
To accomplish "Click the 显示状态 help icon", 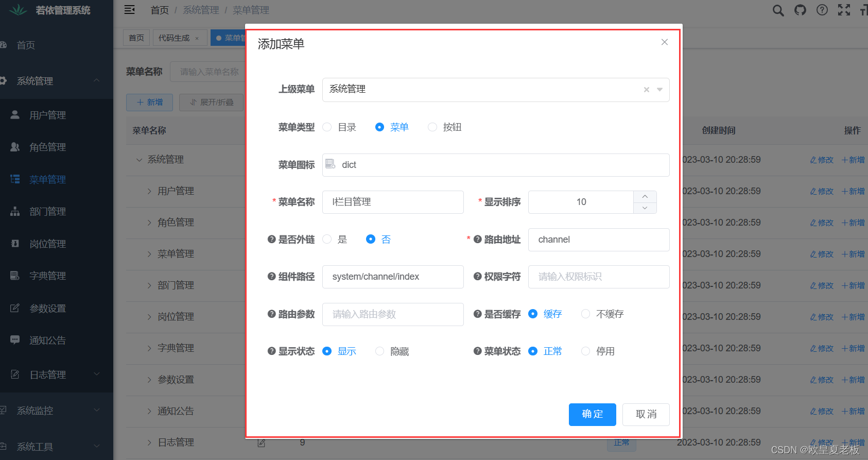I will [272, 351].
